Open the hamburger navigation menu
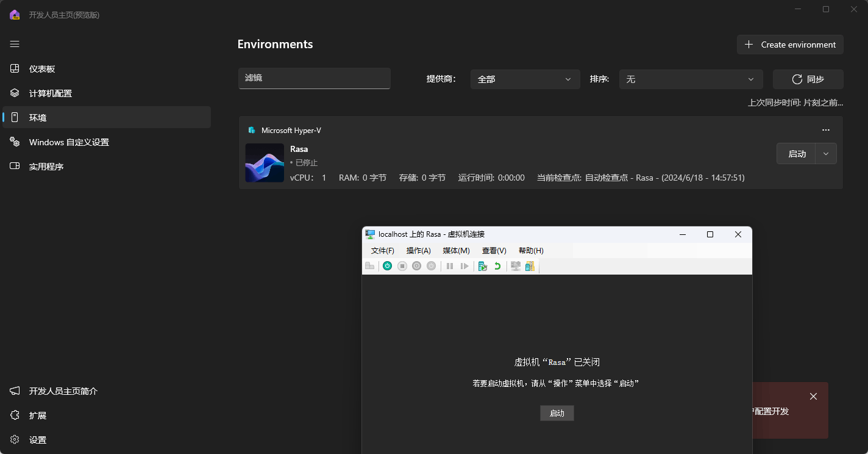868x454 pixels. [x=15, y=44]
